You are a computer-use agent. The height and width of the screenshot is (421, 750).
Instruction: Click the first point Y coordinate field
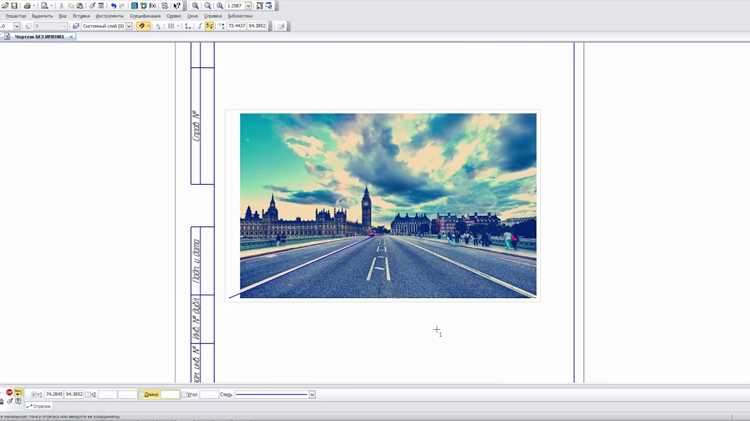coord(74,395)
